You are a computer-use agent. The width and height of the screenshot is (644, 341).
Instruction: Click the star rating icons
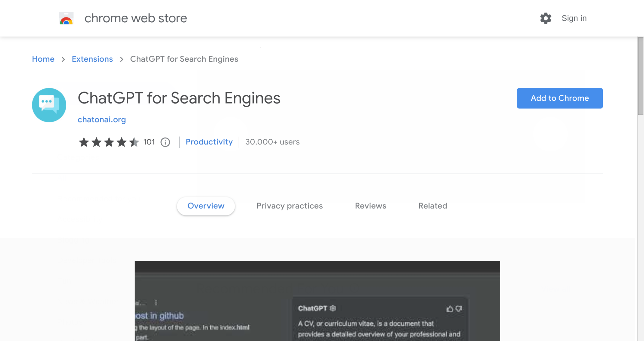tap(109, 142)
